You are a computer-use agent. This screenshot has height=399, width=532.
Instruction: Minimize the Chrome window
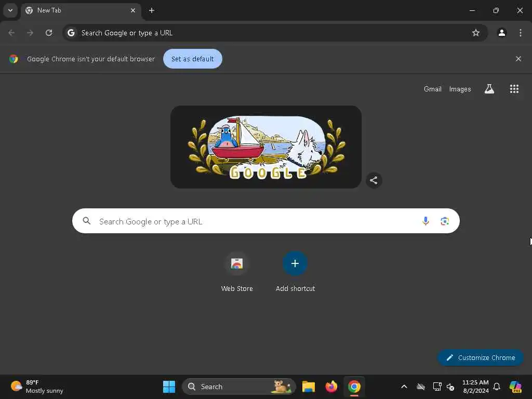coord(472,10)
